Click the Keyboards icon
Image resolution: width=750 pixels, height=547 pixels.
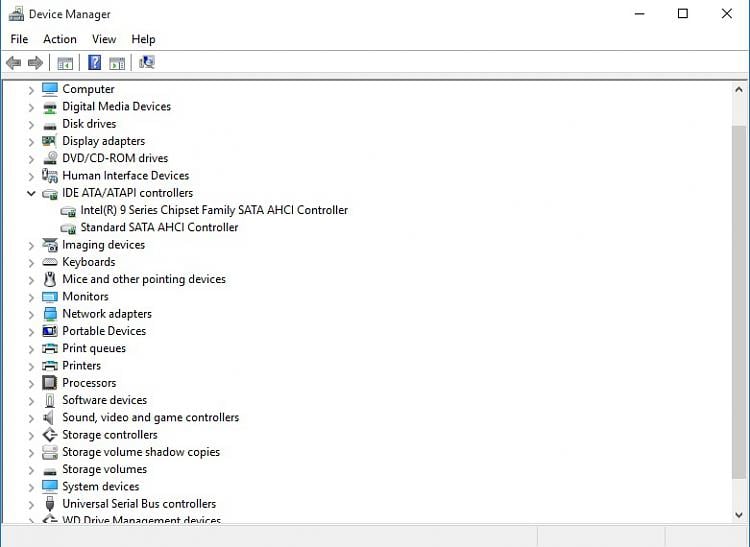50,262
